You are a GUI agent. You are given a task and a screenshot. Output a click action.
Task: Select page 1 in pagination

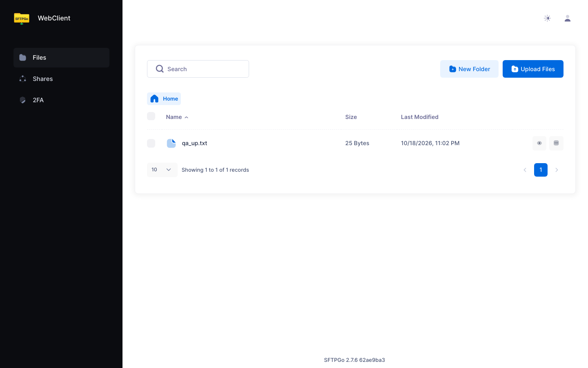coord(541,170)
